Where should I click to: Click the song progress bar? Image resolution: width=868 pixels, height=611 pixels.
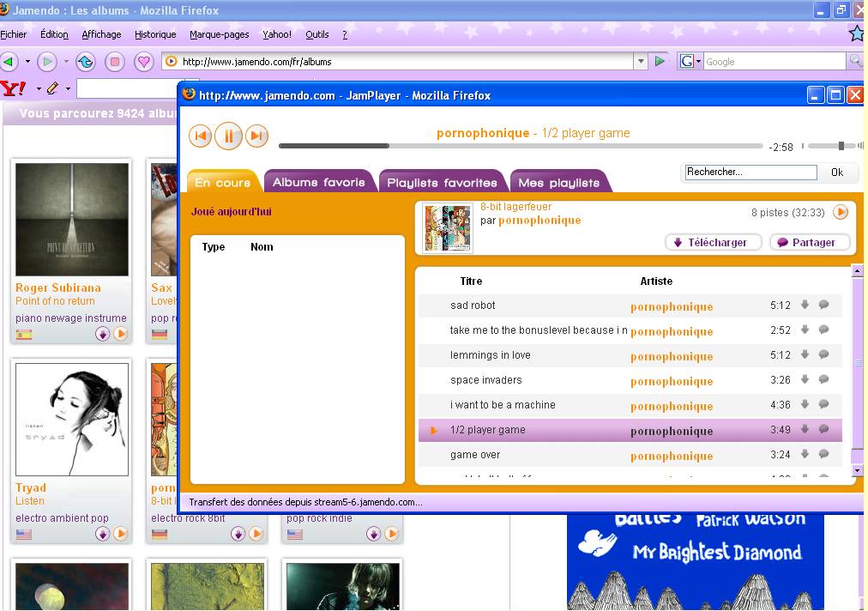521,146
